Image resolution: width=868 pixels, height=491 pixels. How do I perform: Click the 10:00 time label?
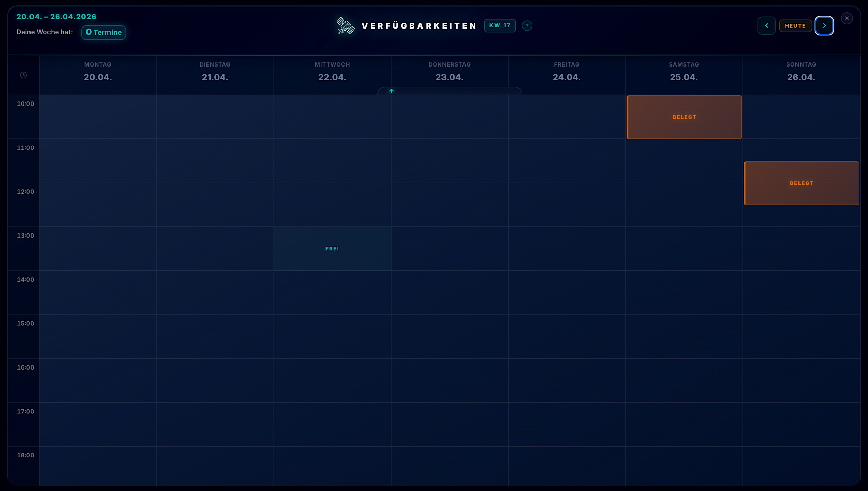coord(25,104)
